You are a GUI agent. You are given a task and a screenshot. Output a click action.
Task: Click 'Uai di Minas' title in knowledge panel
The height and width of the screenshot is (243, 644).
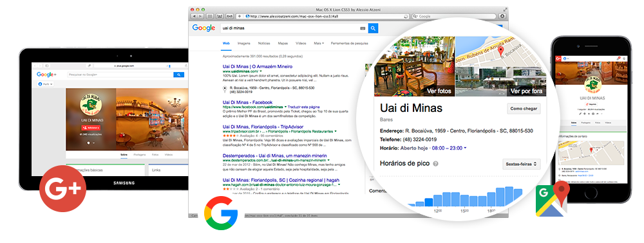click(411, 108)
